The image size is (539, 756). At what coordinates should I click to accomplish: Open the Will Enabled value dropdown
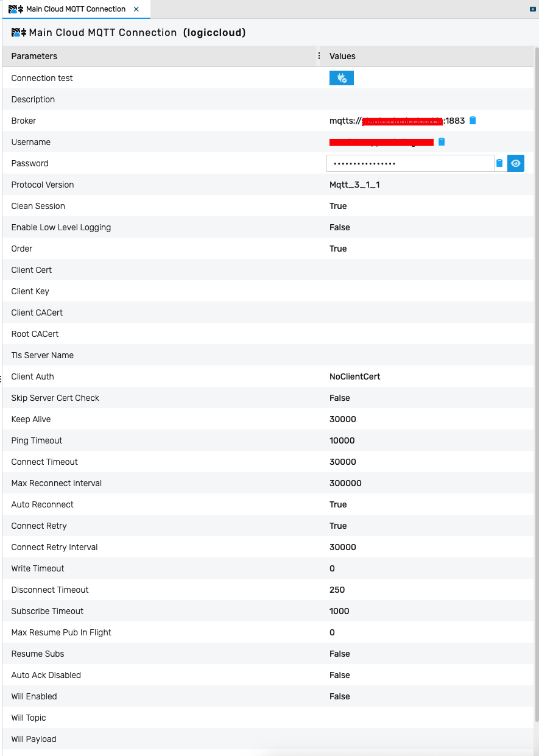coord(339,696)
